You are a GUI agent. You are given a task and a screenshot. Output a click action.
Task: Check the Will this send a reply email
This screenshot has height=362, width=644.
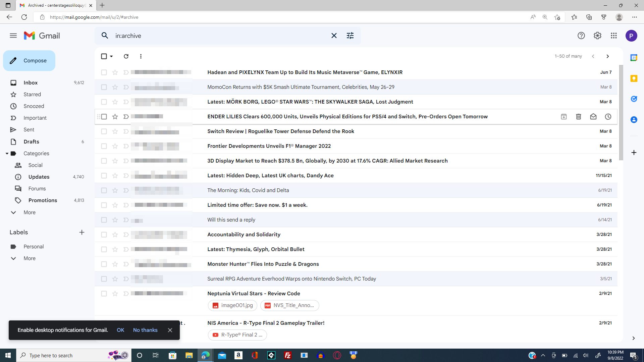(104, 220)
